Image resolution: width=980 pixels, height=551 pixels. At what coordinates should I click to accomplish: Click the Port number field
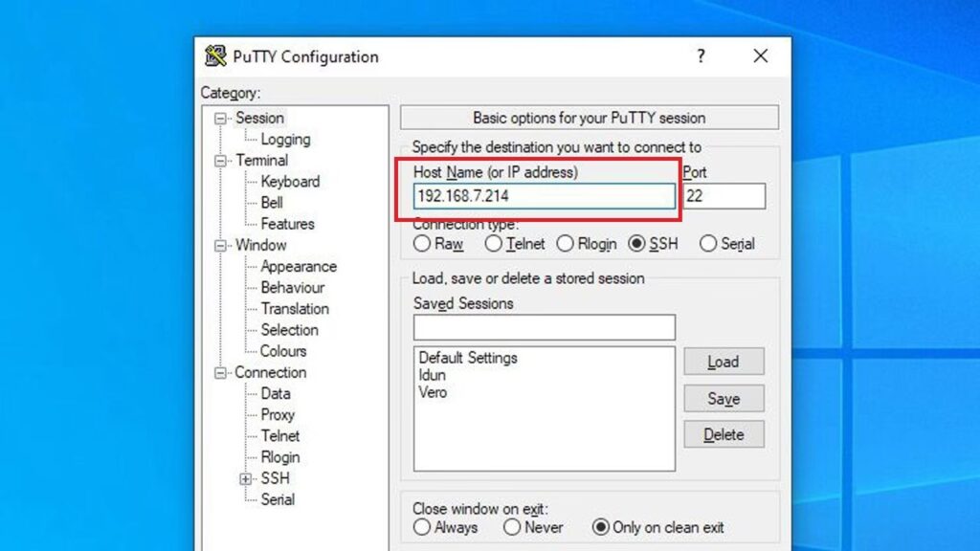click(x=724, y=197)
